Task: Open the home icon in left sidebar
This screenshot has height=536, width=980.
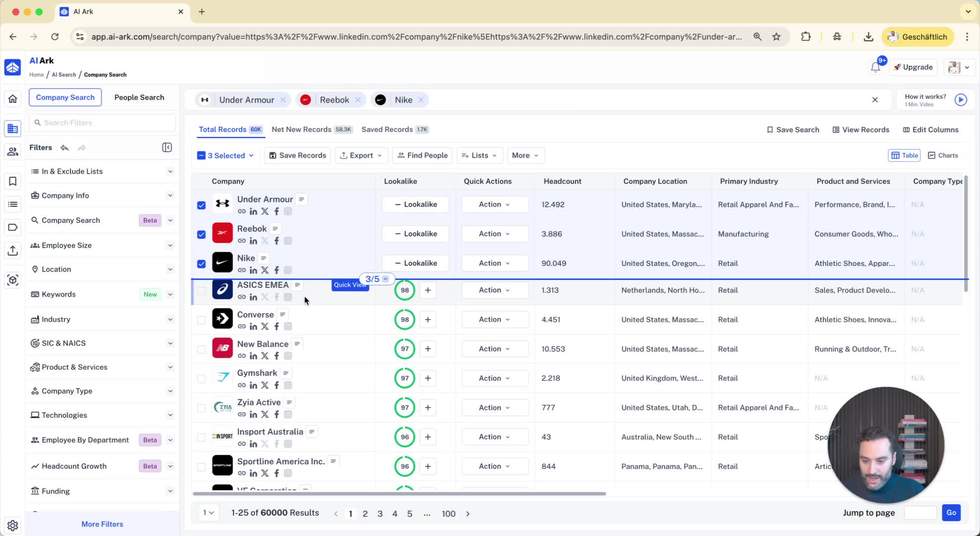Action: point(12,99)
